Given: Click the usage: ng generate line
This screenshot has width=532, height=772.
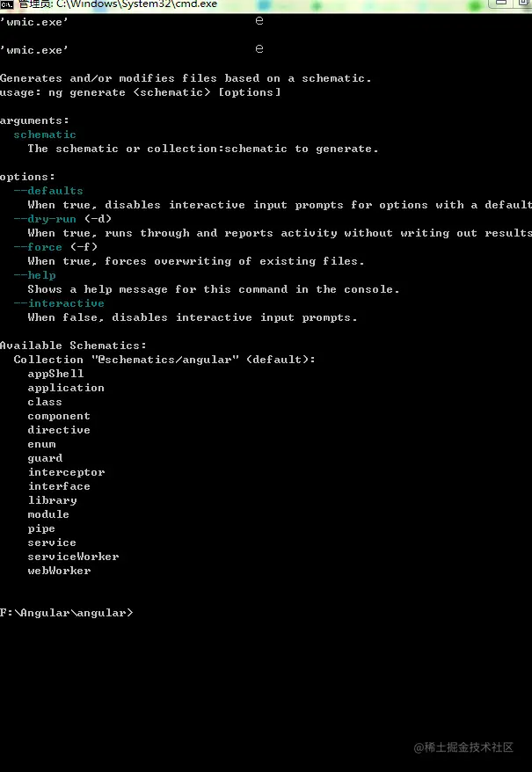Looking at the screenshot, I should tap(141, 92).
